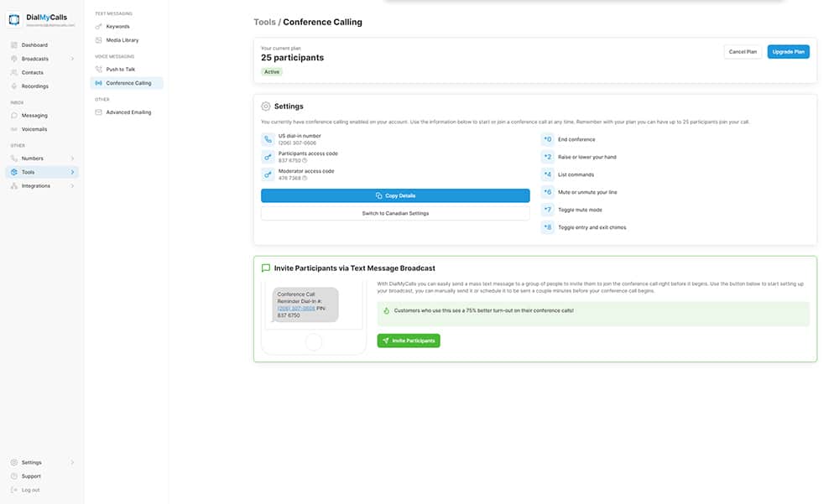The image size is (839, 504).
Task: Click the info icon beside participants access code
Action: click(305, 160)
